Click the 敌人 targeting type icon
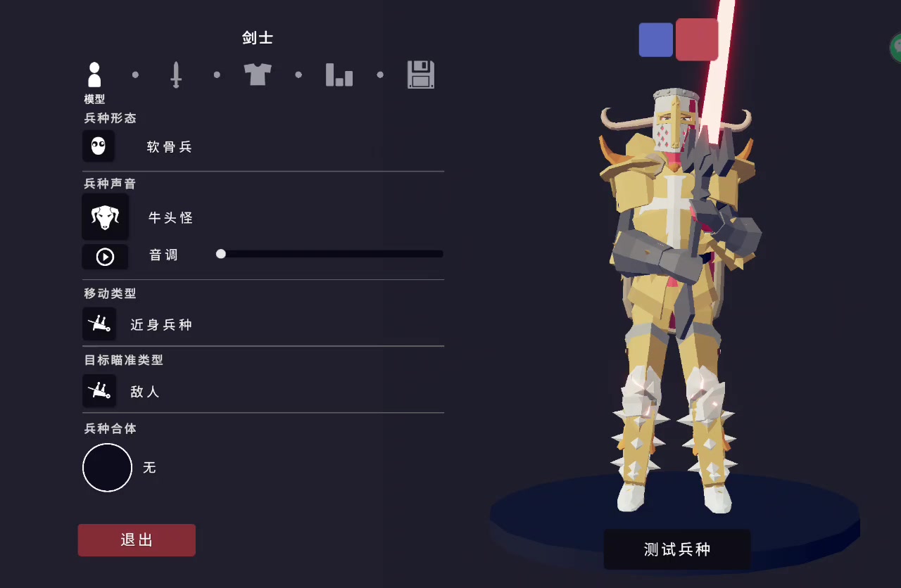This screenshot has height=588, width=901. [99, 390]
